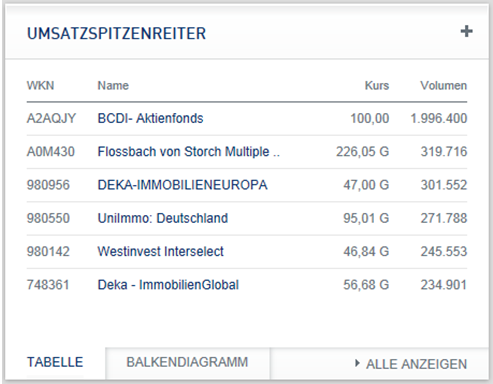The image size is (493, 384).
Task: Click the Name column header
Action: point(113,86)
